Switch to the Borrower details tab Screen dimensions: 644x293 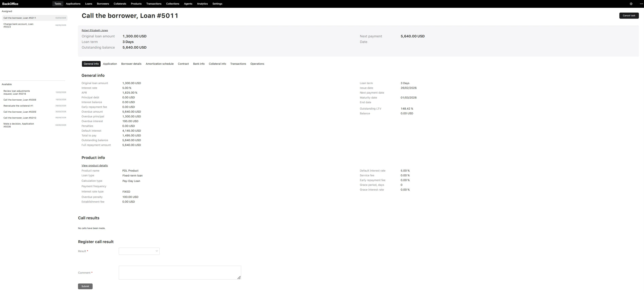point(131,64)
